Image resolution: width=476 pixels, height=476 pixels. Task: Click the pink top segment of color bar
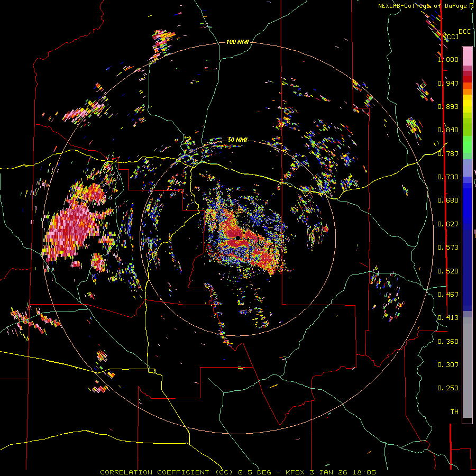(x=467, y=57)
